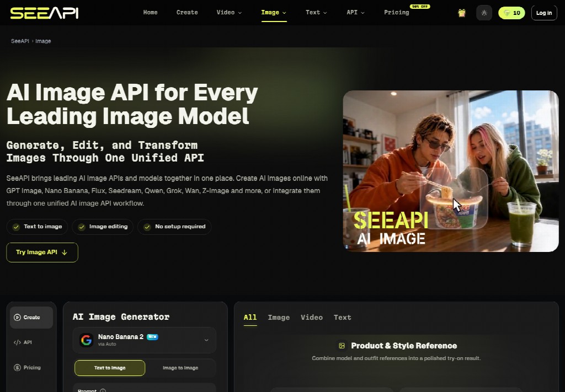Screen dimensions: 565x392
Task: Click the Image editing feature chip
Action: pos(103,227)
